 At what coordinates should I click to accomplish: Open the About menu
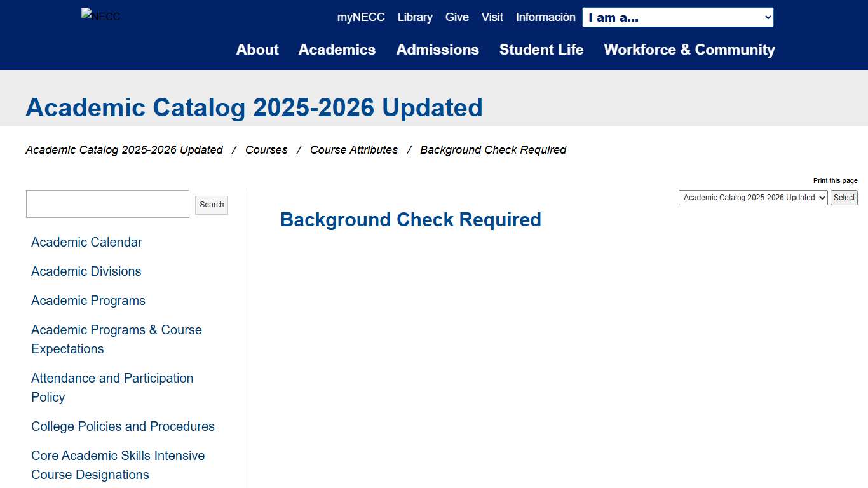click(257, 50)
